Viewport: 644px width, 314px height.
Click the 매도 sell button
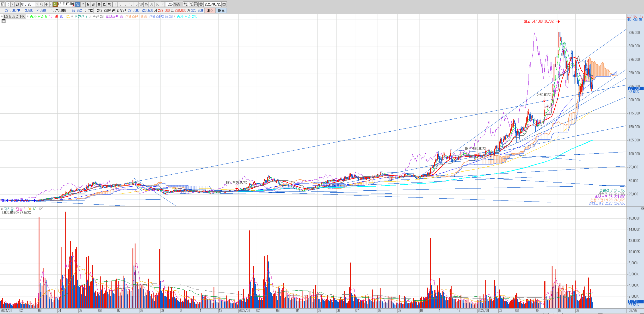[221, 11]
